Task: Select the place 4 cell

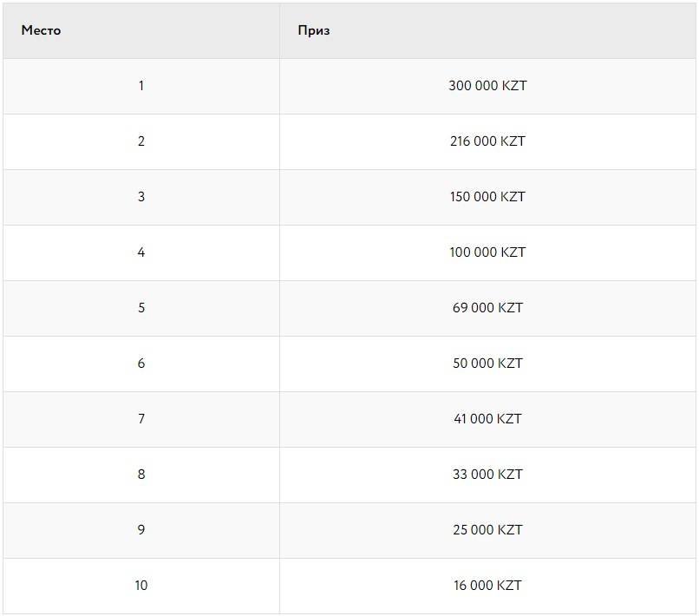Action: tap(141, 252)
